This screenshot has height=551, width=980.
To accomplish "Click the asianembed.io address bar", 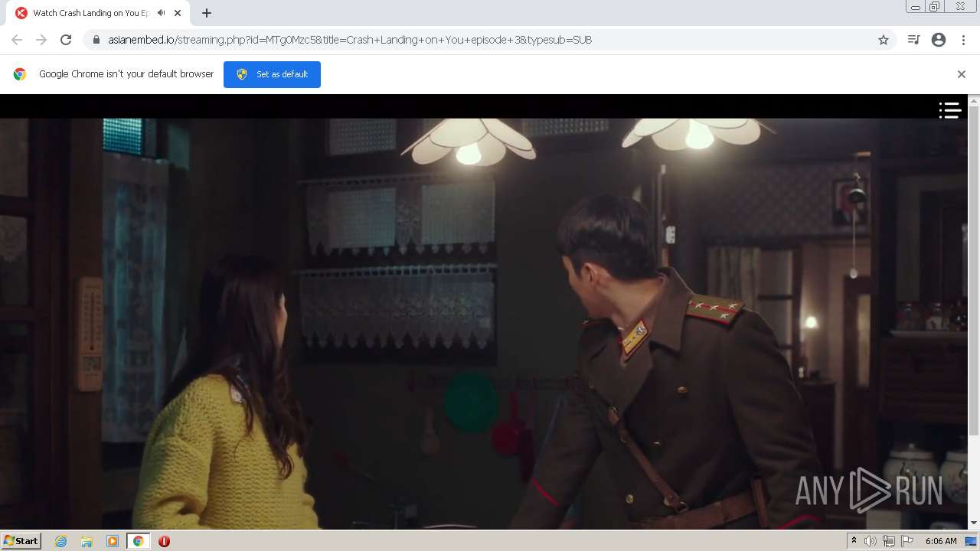I will point(490,40).
